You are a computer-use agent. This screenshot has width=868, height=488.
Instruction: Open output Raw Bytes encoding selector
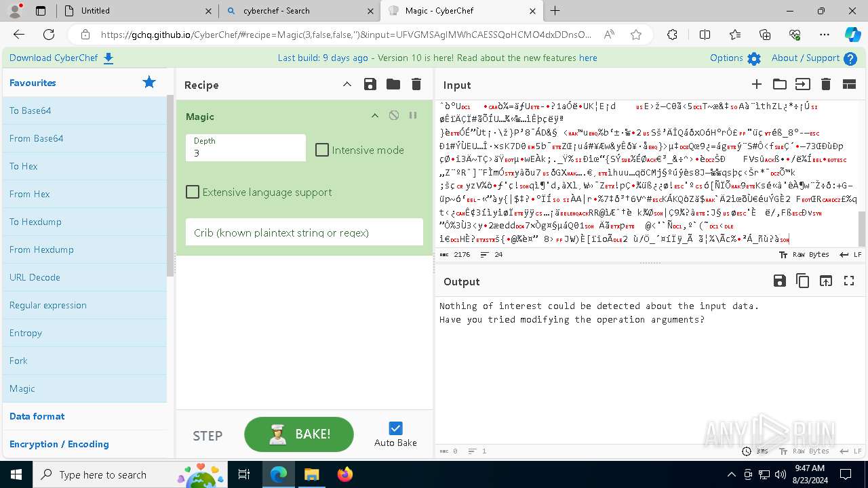[804, 451]
